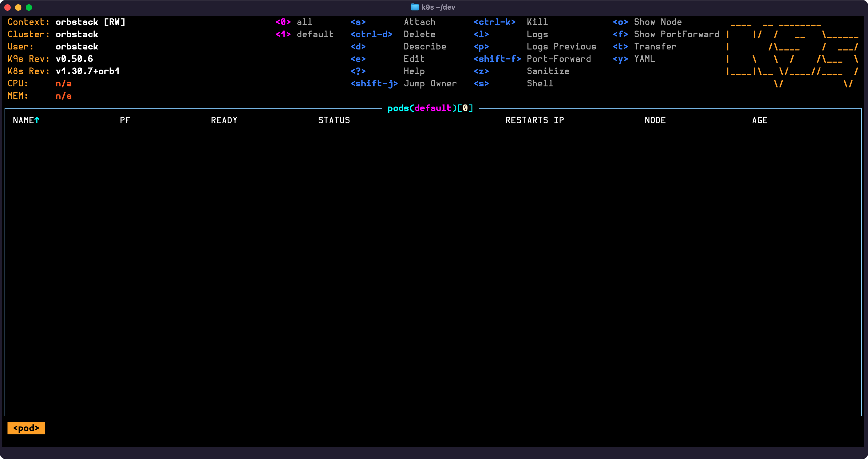
Task: Sort by the NODE column header
Action: (655, 120)
